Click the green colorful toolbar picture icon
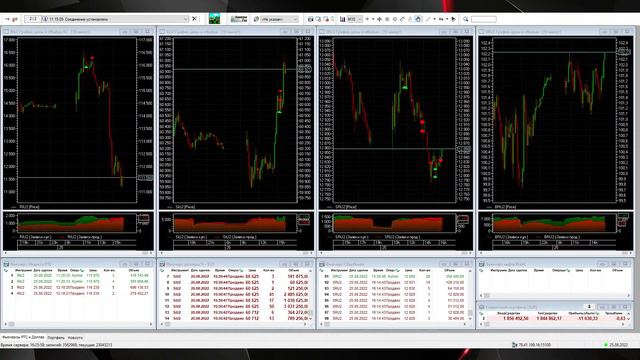640x360 pixels. tap(214, 18)
